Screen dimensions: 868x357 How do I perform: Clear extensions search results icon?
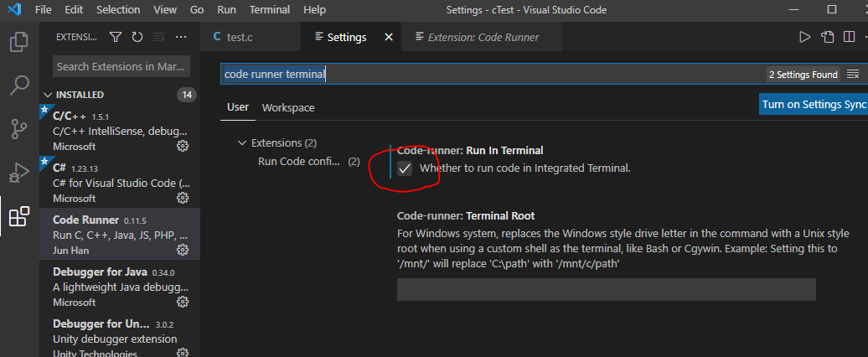[159, 37]
